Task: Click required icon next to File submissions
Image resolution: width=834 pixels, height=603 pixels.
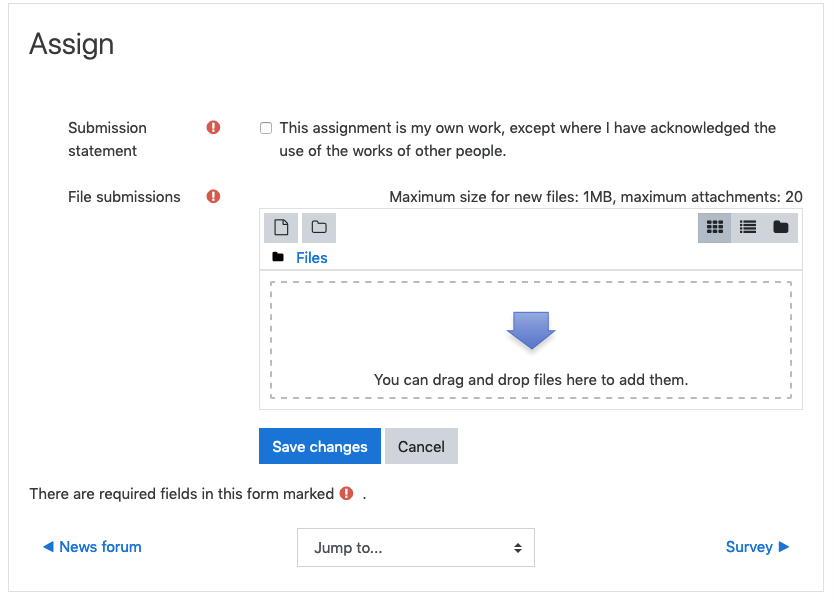Action: (x=213, y=197)
